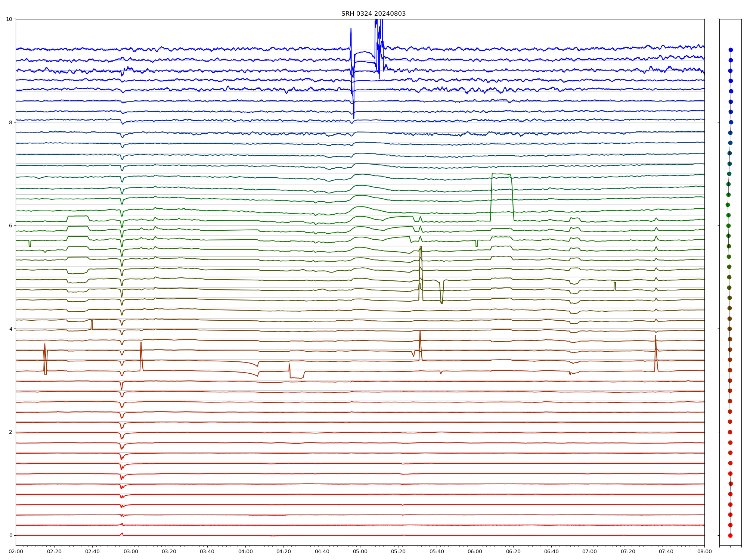Click the 05:00 time axis label

[360, 551]
